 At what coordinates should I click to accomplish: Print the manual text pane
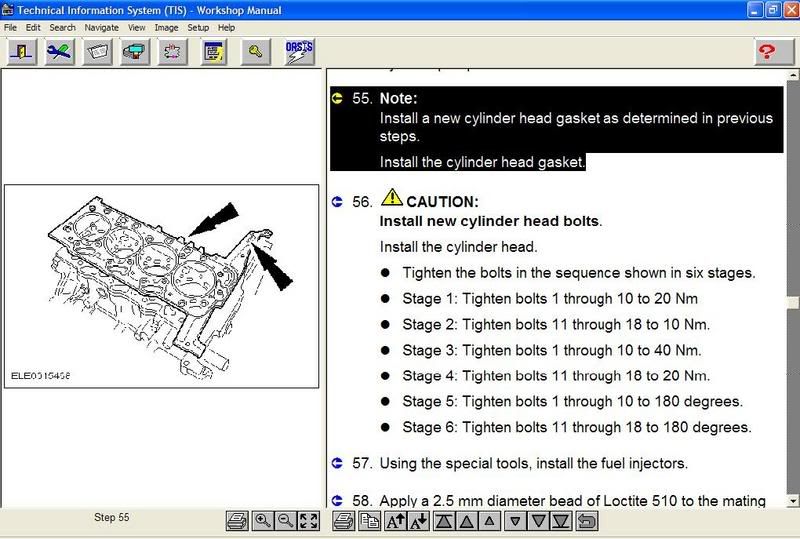[343, 521]
